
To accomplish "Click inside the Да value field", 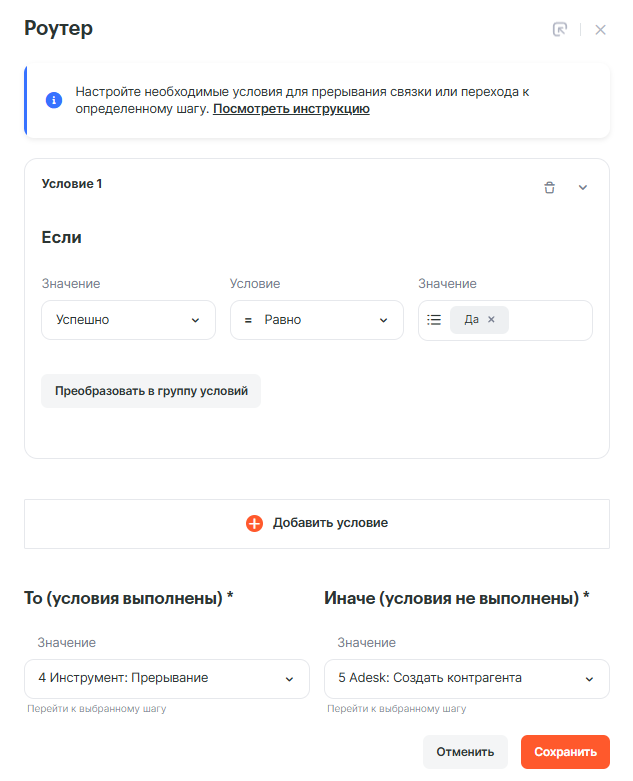I will 548,320.
